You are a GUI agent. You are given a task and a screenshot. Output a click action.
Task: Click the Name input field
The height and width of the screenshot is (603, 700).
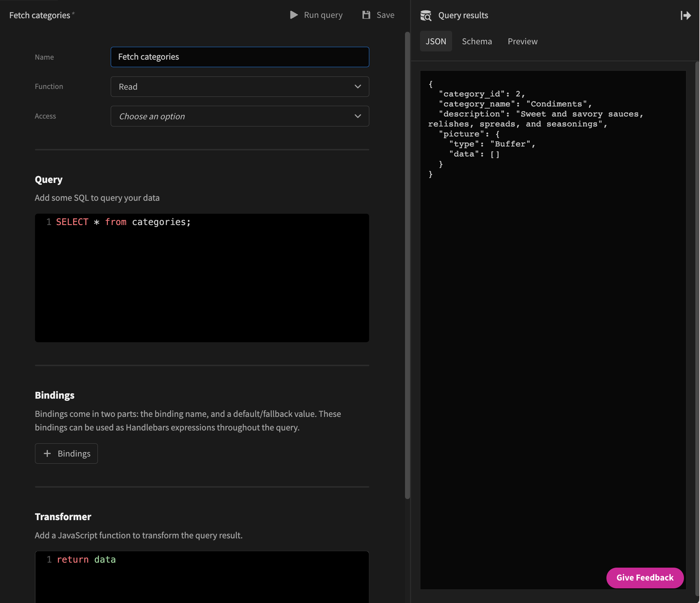(x=240, y=56)
